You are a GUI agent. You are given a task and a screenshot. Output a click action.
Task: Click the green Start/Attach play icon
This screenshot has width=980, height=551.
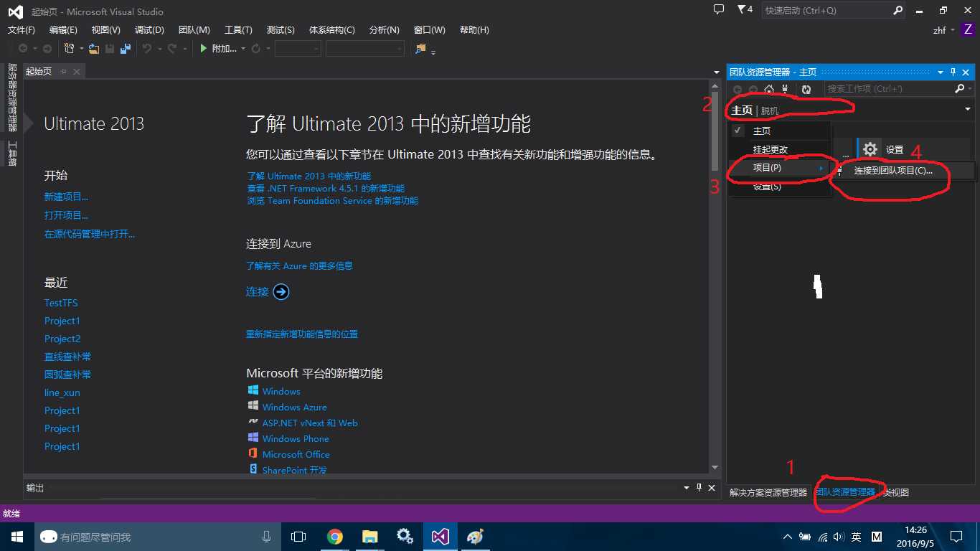point(204,48)
